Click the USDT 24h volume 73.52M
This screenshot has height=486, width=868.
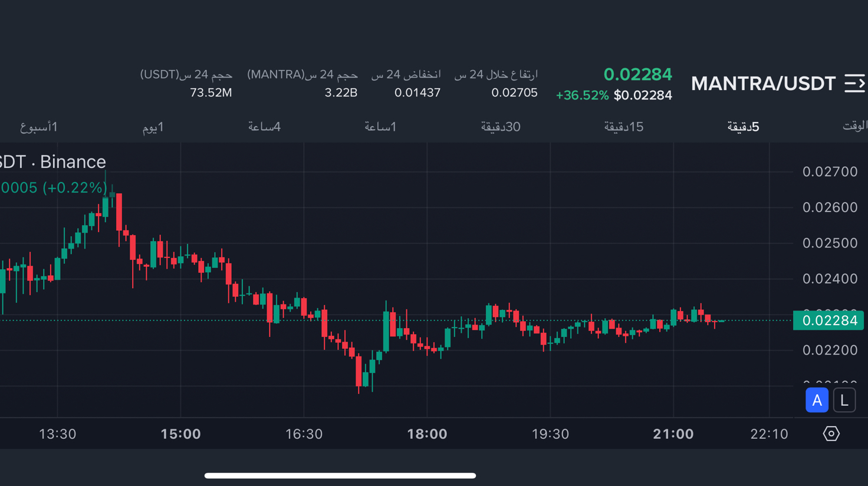coord(211,92)
